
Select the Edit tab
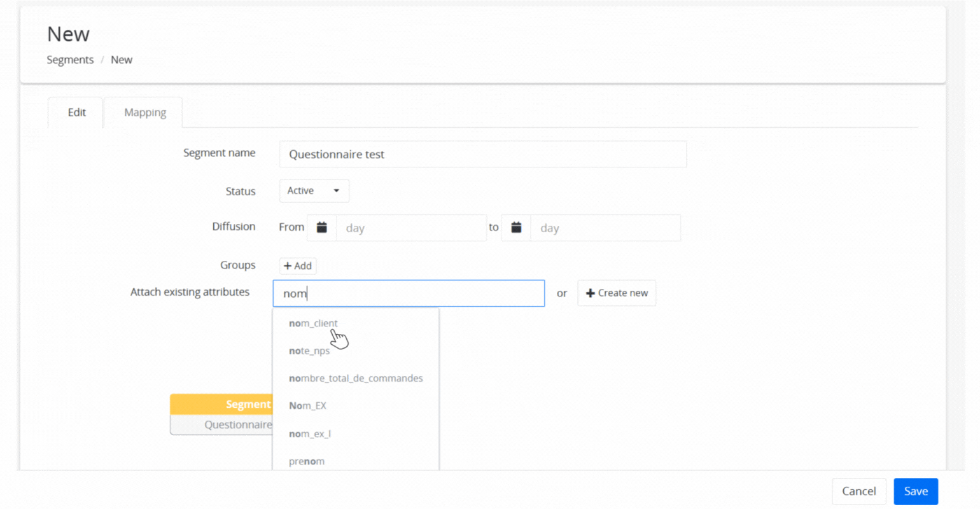point(76,113)
